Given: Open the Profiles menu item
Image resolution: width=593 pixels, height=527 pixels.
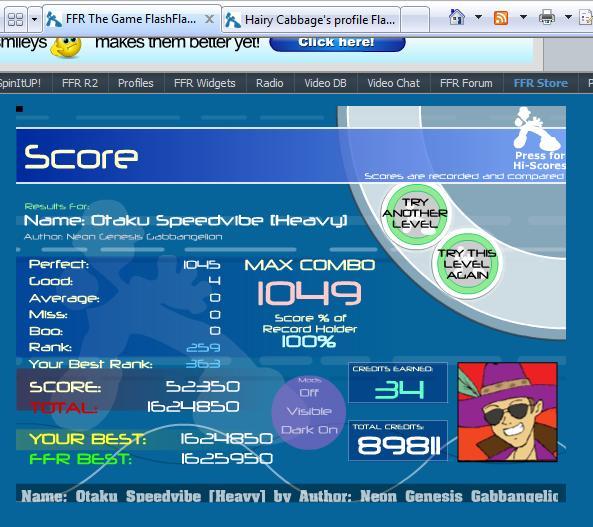Looking at the screenshot, I should (x=136, y=83).
